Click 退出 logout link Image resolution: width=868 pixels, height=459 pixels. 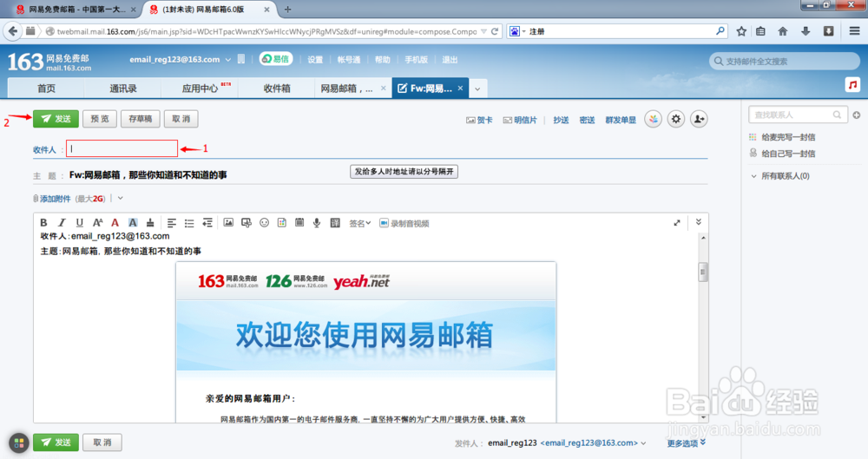(450, 60)
